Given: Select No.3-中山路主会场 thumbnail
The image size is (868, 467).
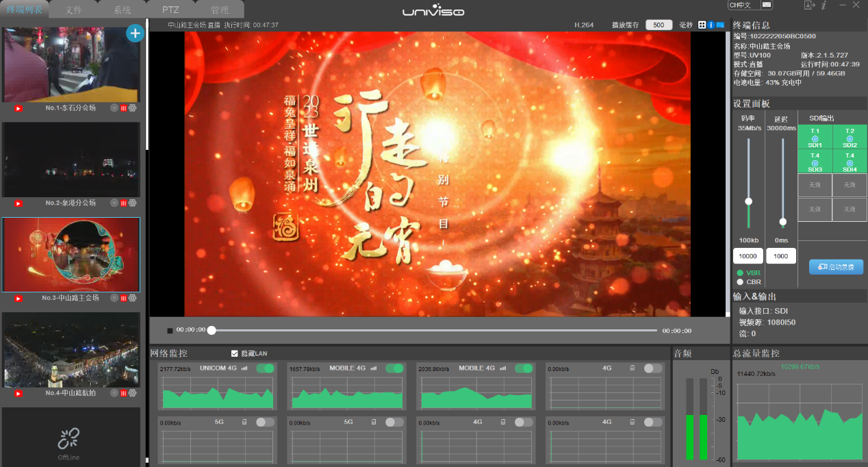Looking at the screenshot, I should (71, 255).
